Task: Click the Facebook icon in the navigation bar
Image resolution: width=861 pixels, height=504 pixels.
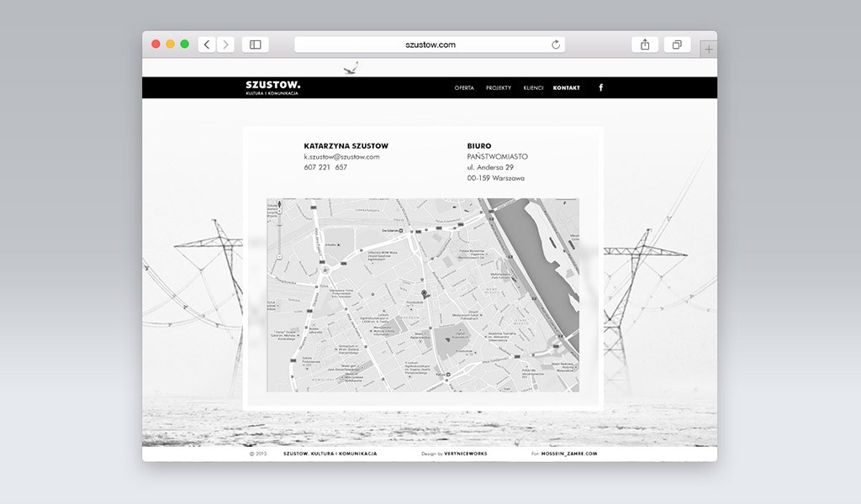Action: (x=600, y=87)
